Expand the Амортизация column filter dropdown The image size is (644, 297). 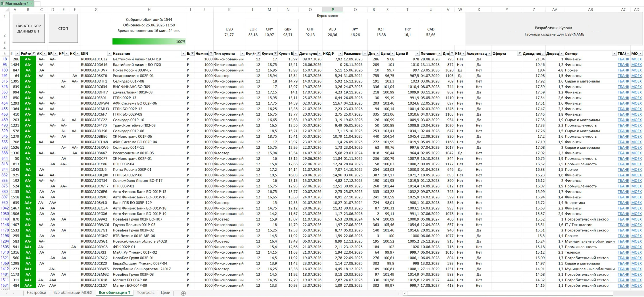[489, 53]
